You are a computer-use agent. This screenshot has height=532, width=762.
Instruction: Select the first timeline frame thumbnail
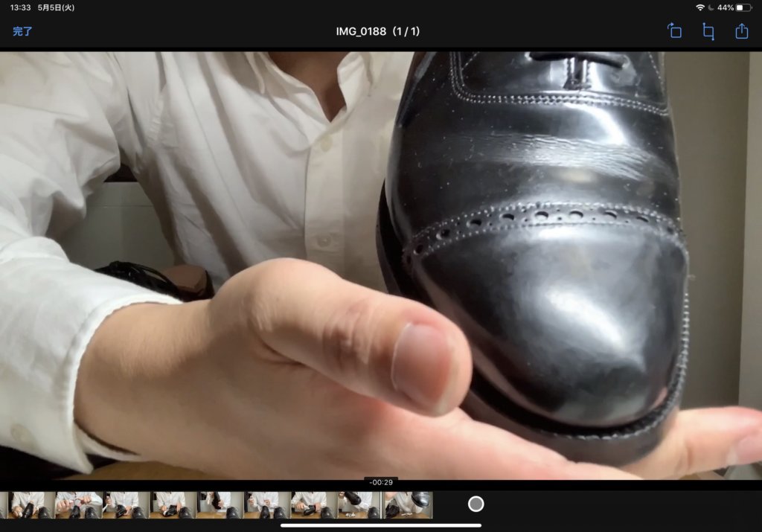point(30,504)
